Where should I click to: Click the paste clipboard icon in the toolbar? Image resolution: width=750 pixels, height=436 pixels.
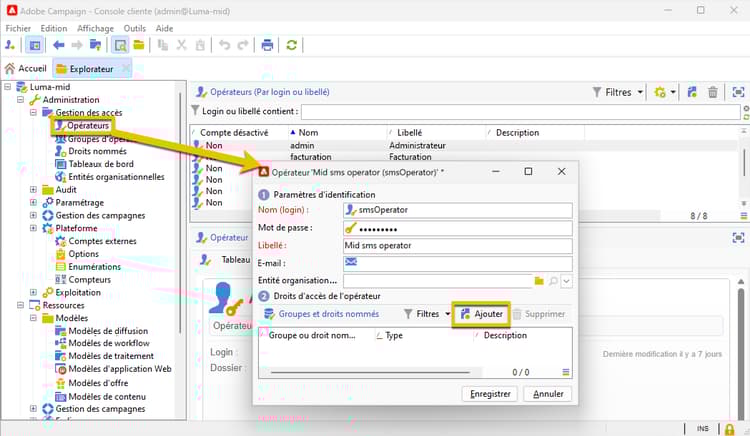point(200,45)
